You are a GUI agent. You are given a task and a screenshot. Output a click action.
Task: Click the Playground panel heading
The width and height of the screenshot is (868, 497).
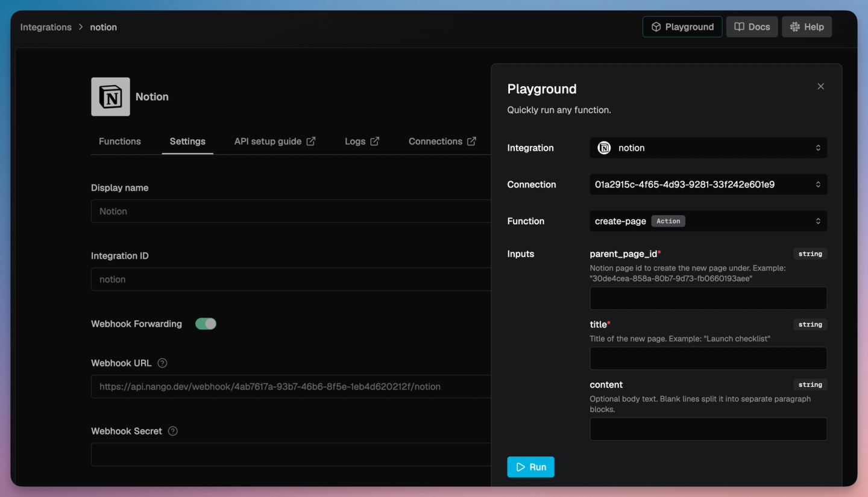click(542, 89)
